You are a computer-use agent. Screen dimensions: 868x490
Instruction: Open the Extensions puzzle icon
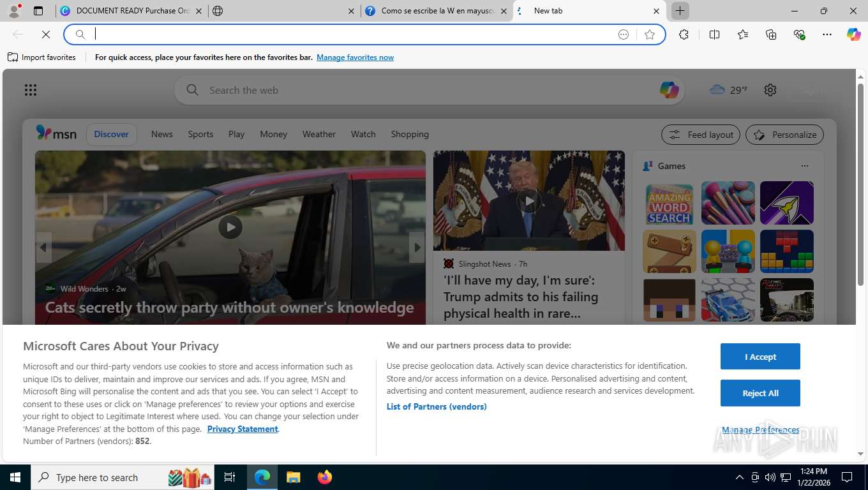coord(684,34)
